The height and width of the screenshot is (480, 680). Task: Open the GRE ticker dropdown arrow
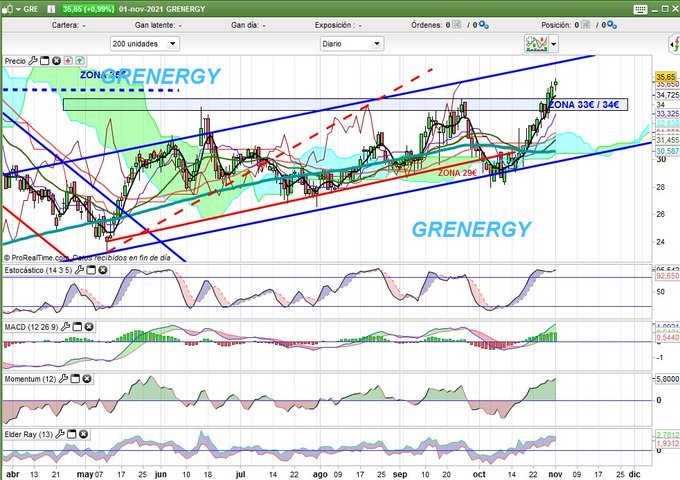click(18, 9)
